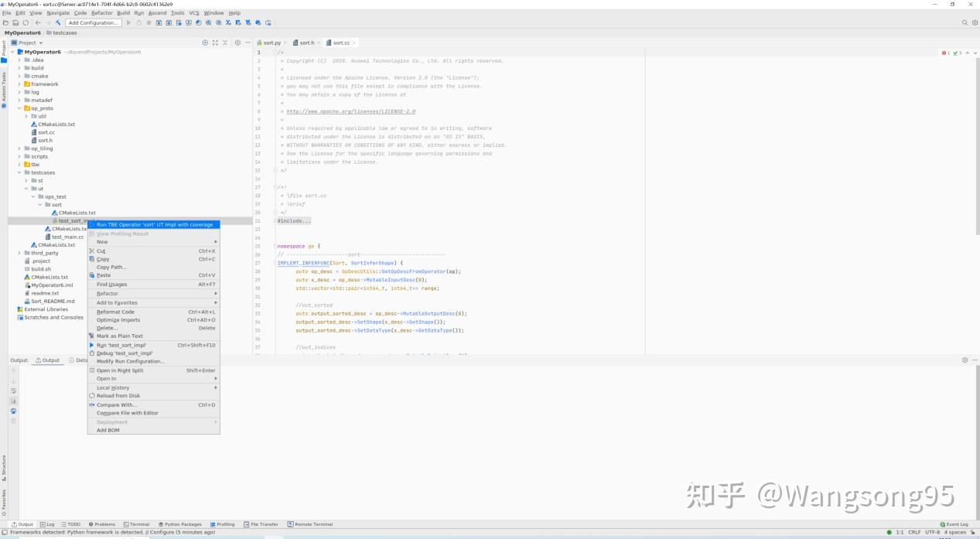Select Find Usages in context menu
This screenshot has width=980, height=539.
pyautogui.click(x=154, y=284)
